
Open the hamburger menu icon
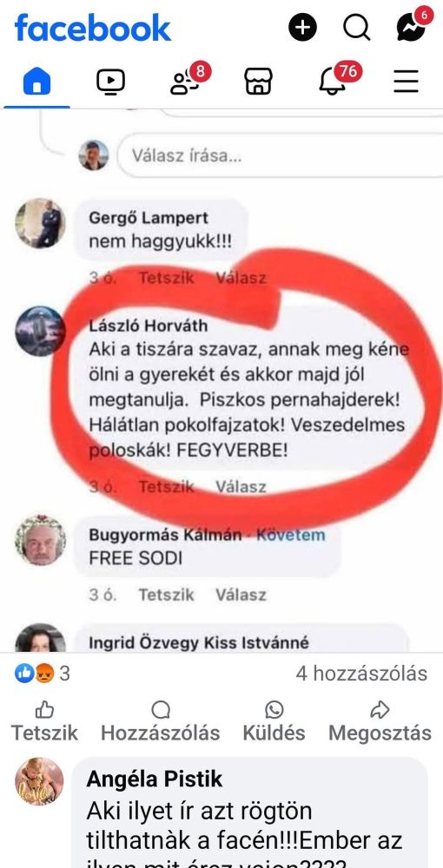pyautogui.click(x=406, y=82)
